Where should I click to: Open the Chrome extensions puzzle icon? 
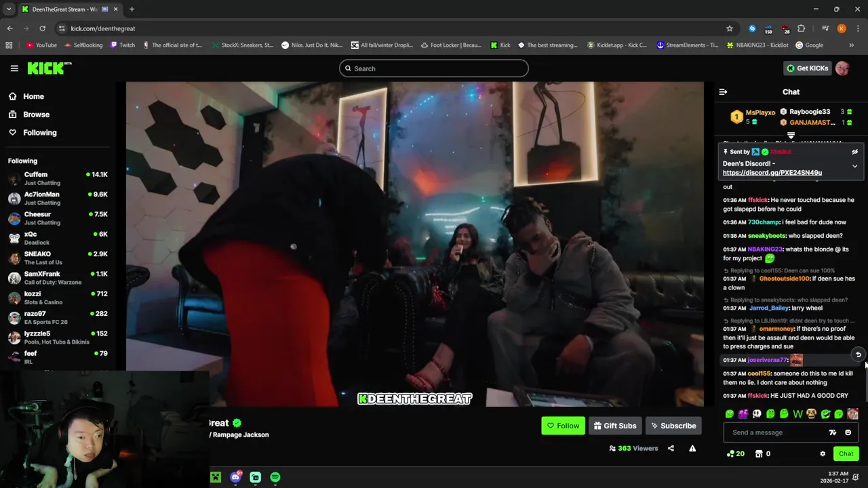[x=802, y=28]
